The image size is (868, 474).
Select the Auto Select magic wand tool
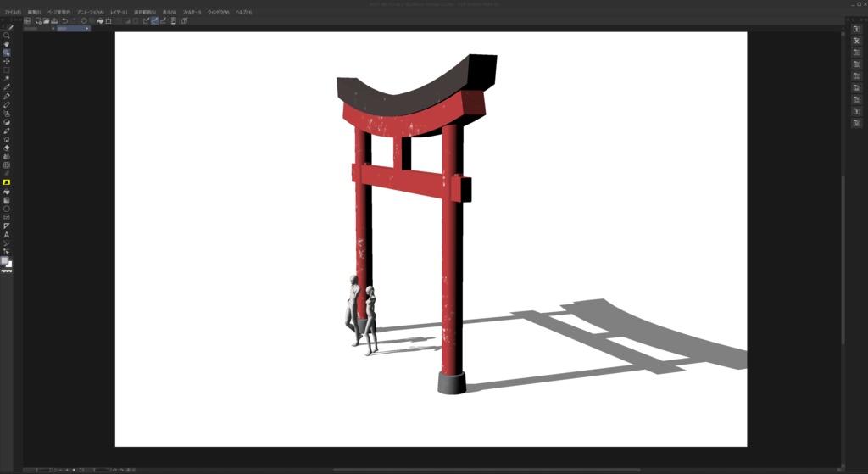7,79
